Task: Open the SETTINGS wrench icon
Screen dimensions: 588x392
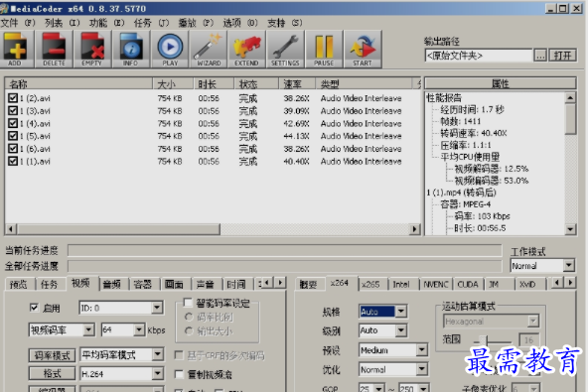Action: [285, 49]
